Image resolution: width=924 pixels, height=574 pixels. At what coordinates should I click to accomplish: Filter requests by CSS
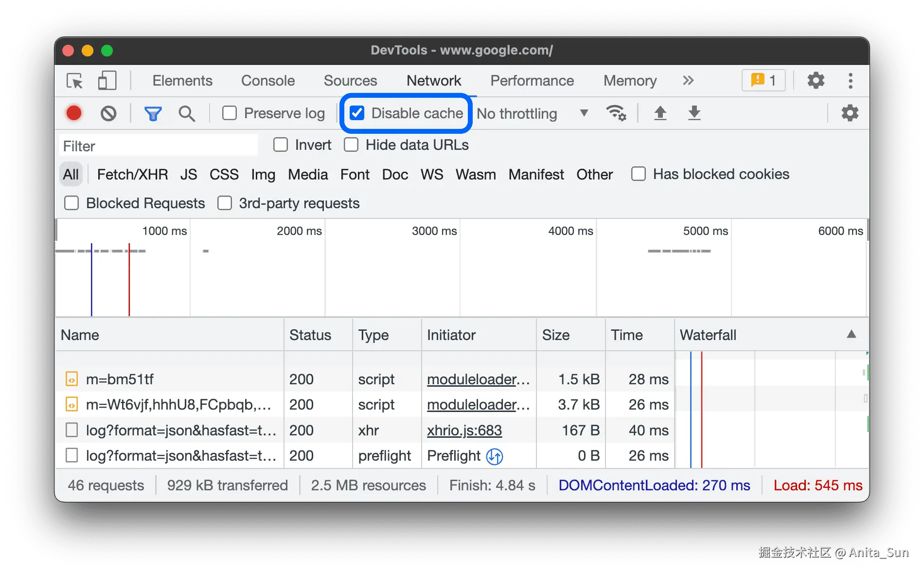(x=224, y=175)
